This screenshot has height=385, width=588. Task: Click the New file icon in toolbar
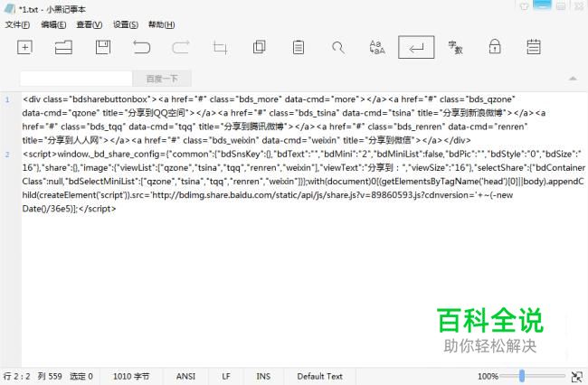(x=24, y=47)
